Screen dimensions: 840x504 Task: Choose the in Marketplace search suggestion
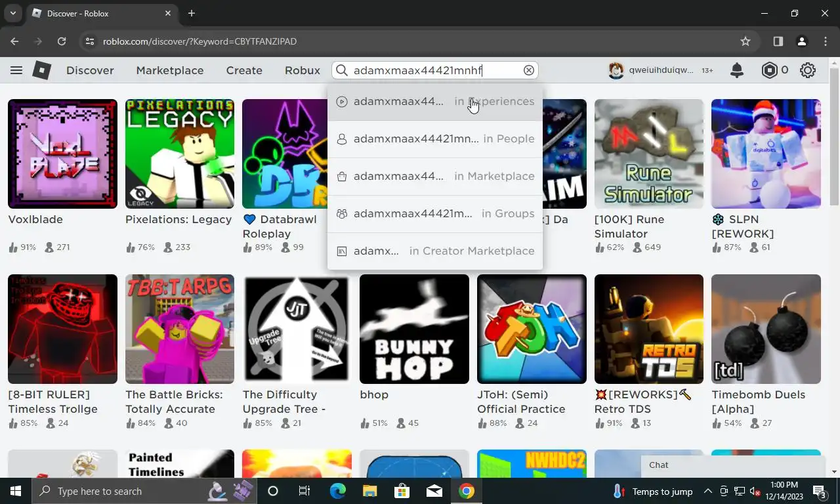click(435, 177)
